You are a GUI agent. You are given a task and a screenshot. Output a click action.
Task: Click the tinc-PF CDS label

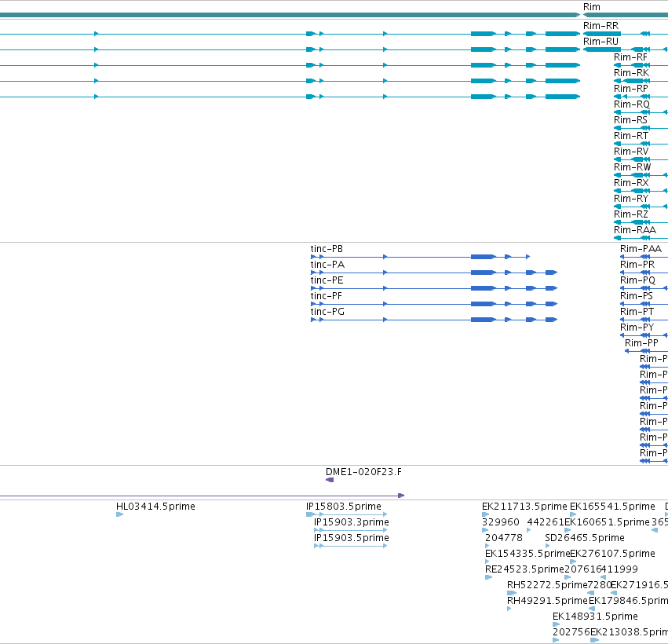[x=326, y=296]
